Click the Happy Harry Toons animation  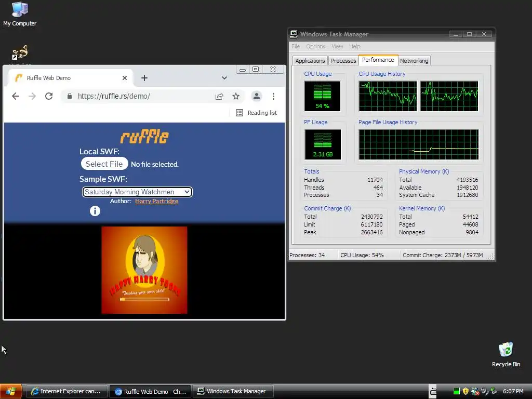[x=144, y=270]
